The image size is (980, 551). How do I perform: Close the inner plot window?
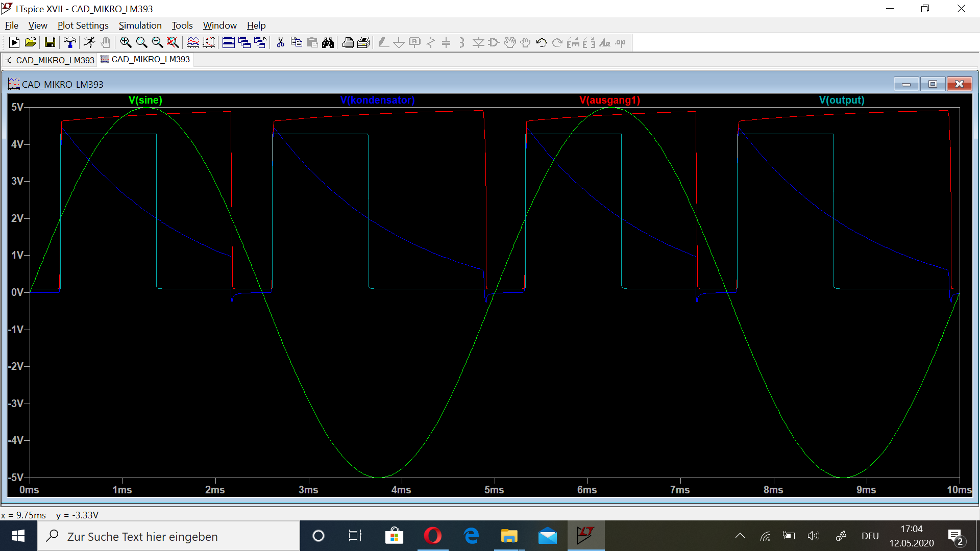[960, 84]
